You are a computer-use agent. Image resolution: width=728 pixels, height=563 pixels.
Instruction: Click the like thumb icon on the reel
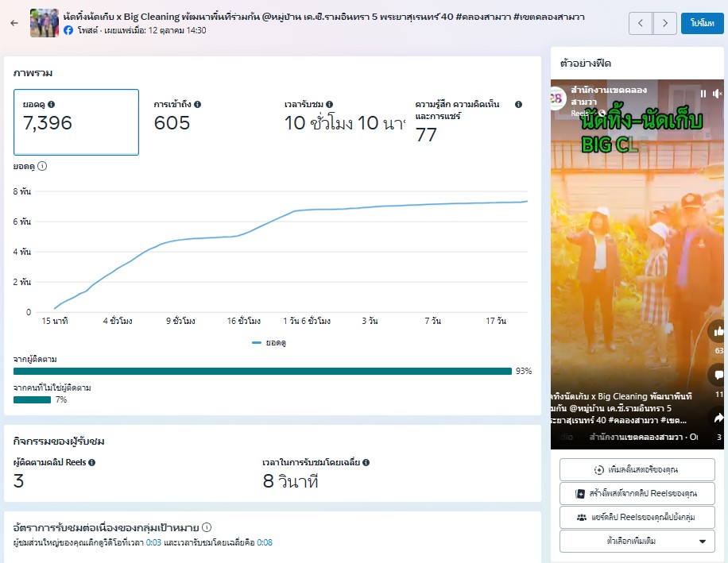(718, 331)
